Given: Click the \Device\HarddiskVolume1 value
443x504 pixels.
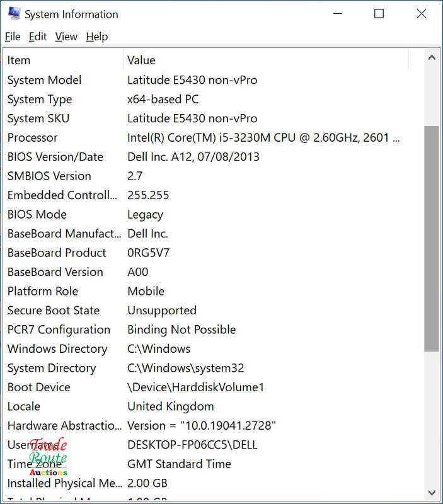Looking at the screenshot, I should coord(196,387).
